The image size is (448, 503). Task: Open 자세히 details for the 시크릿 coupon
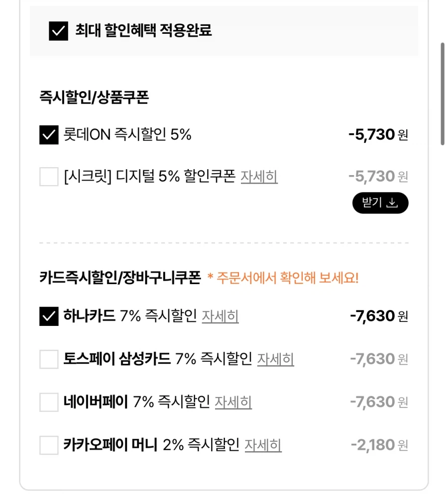(259, 177)
